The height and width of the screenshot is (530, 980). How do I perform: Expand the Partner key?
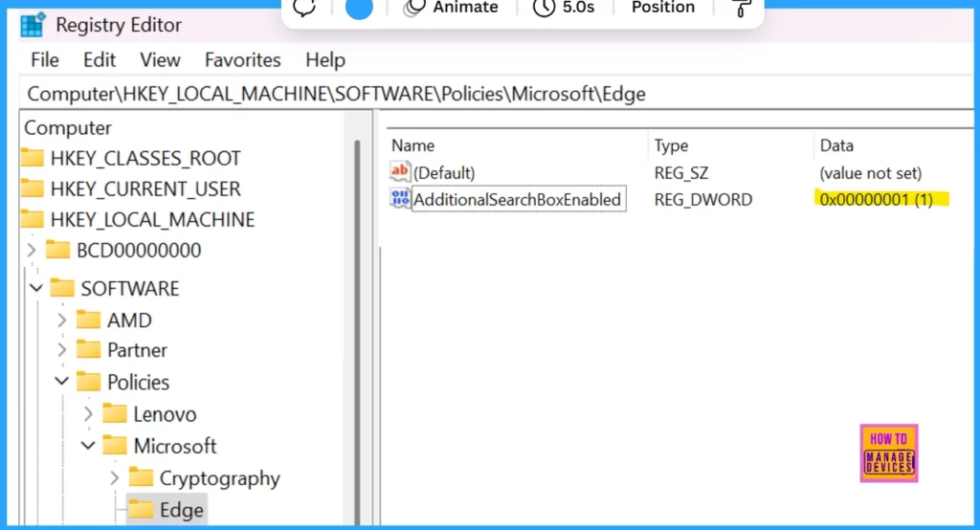pos(62,349)
